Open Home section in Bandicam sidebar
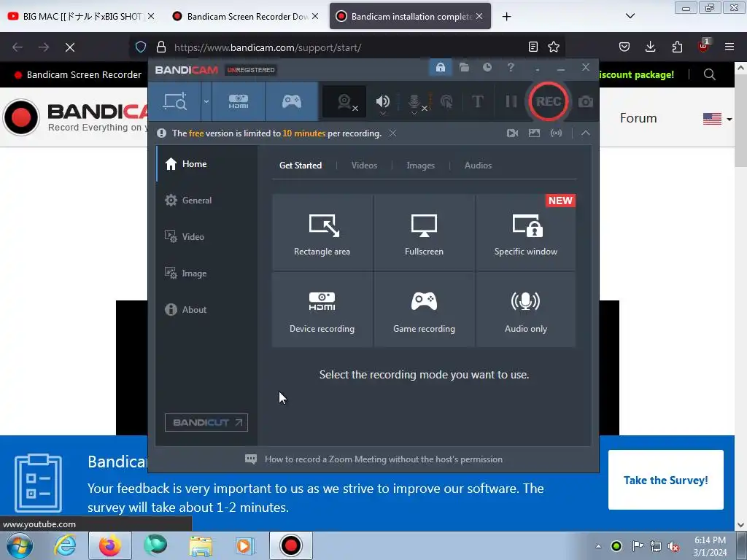 (x=206, y=164)
